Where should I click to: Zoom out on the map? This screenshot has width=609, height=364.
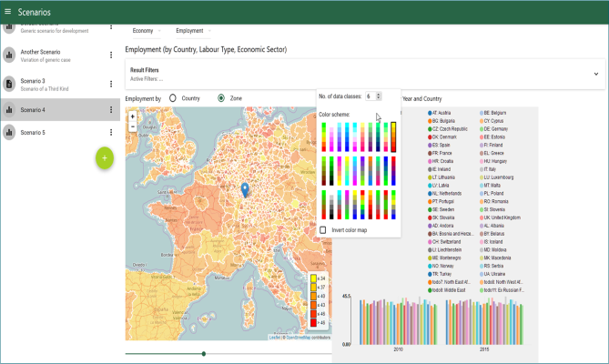132,126
